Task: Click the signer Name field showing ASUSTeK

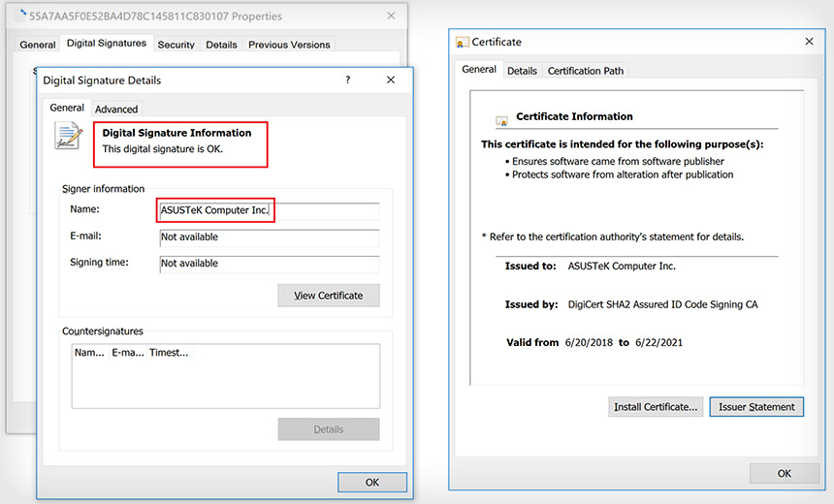Action: click(x=270, y=210)
